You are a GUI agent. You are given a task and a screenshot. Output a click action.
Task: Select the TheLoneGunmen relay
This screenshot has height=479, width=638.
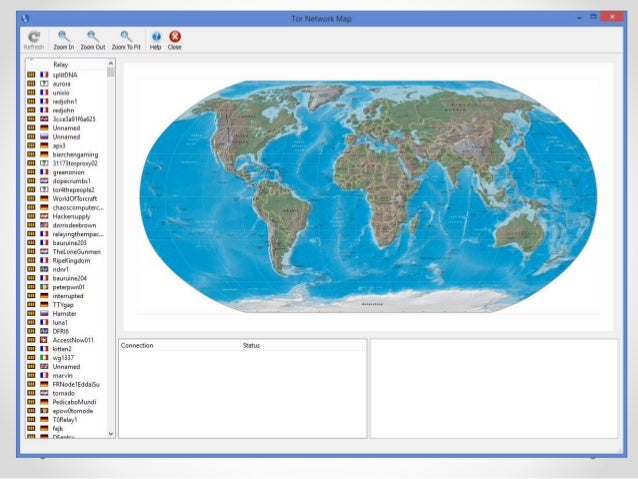(x=77, y=252)
